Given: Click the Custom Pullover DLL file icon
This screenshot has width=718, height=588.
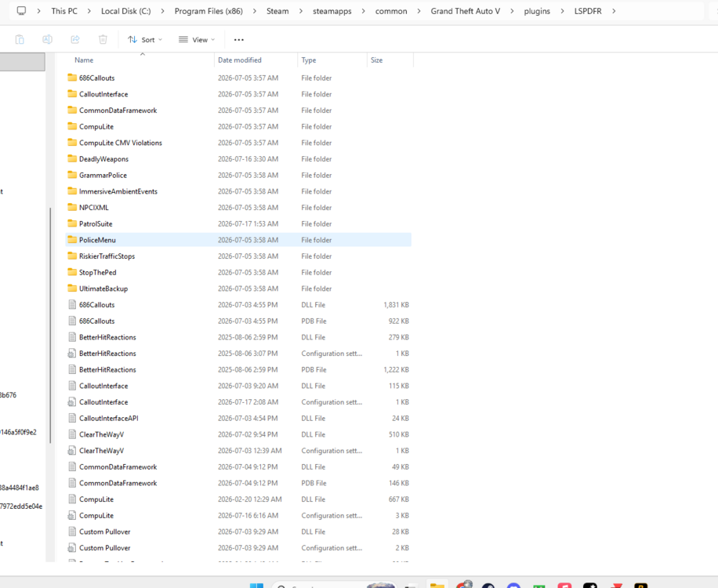Looking at the screenshot, I should pyautogui.click(x=72, y=532).
